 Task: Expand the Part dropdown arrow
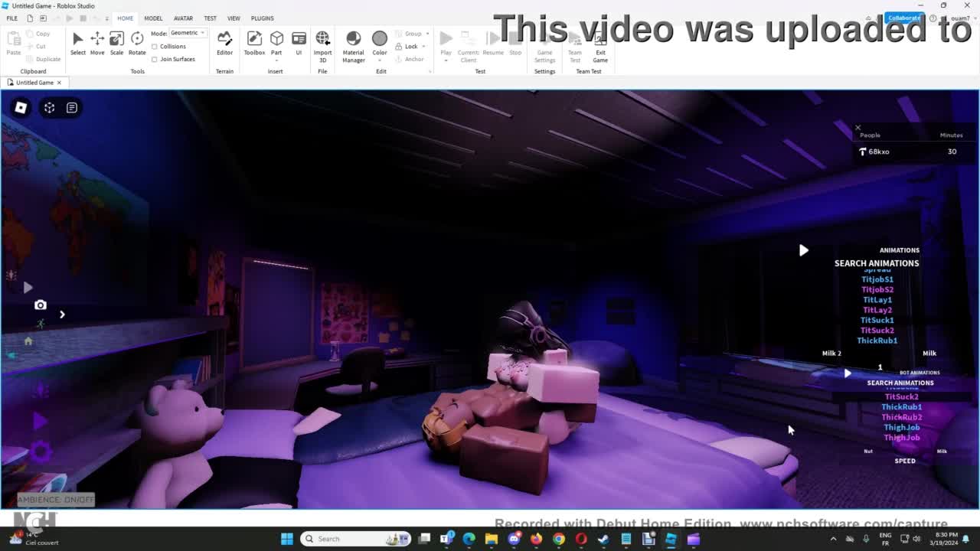(276, 60)
